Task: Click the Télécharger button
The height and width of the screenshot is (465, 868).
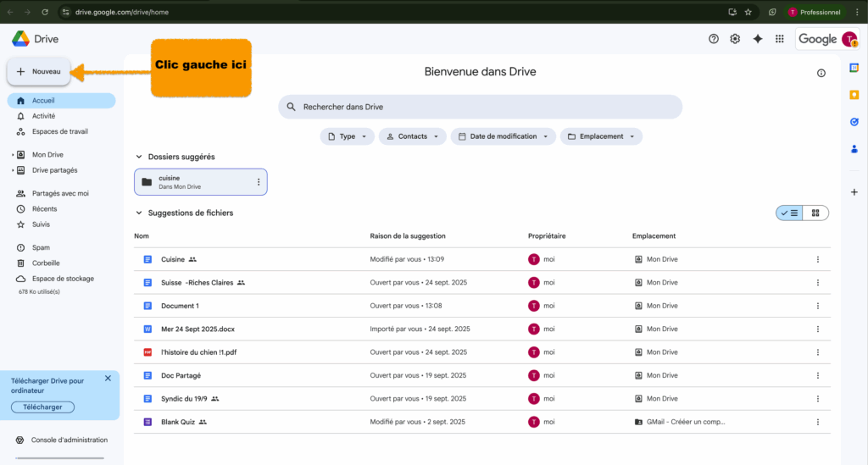Action: (42, 407)
